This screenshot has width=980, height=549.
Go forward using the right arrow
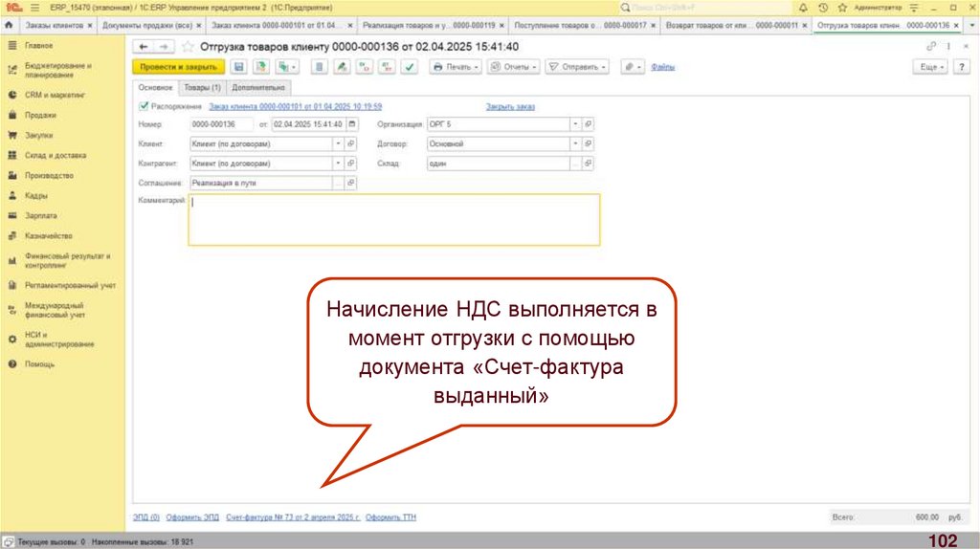[x=164, y=47]
